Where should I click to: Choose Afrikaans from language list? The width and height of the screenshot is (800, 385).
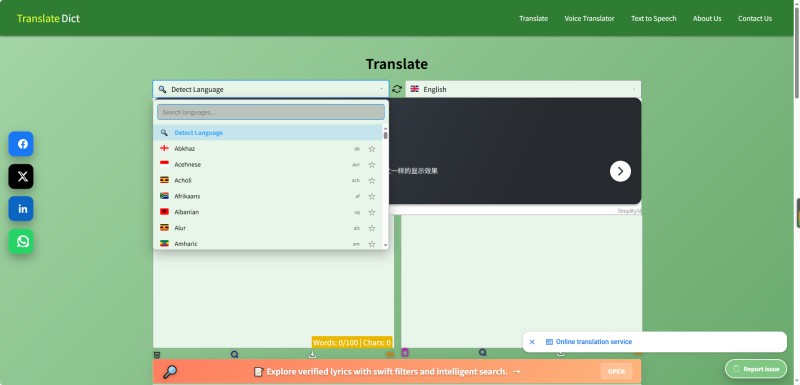tap(268, 196)
